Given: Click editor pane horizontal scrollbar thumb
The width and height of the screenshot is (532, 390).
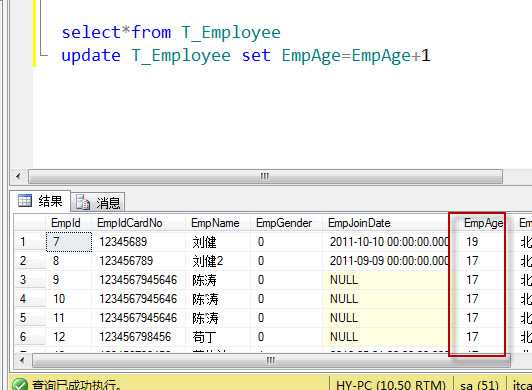Looking at the screenshot, I should tap(265, 176).
